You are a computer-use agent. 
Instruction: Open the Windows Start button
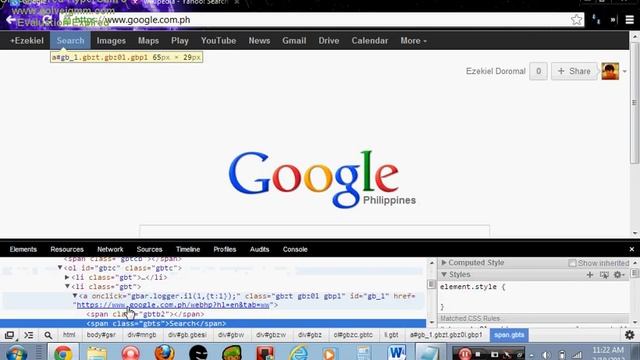pyautogui.click(x=16, y=353)
